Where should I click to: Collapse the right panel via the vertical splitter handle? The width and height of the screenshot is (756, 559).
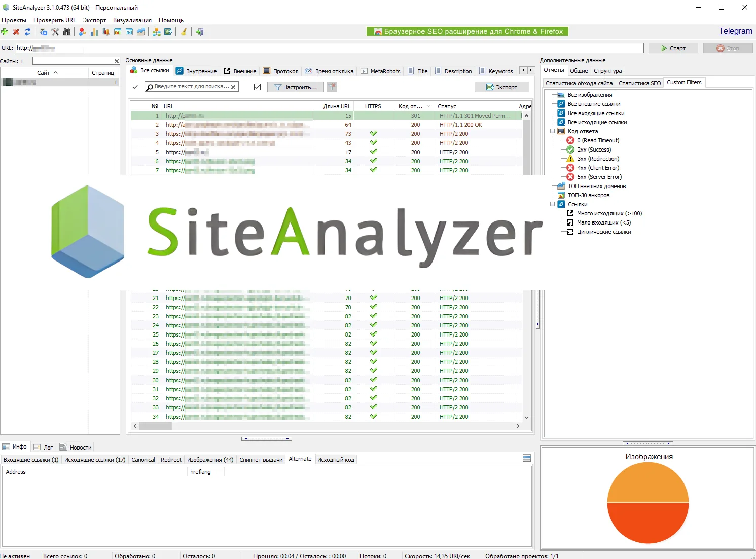tap(537, 324)
